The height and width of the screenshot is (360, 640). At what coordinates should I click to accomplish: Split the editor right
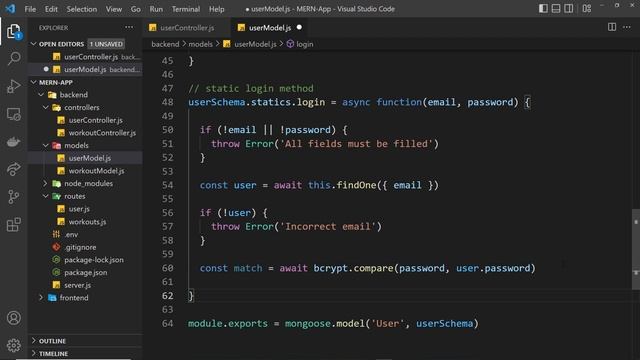(x=611, y=27)
